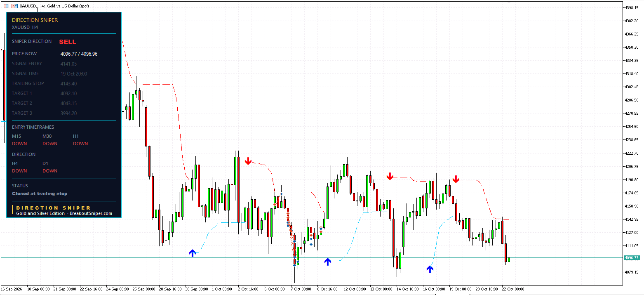Click the 4398.15 price axis label
The image size is (644, 295).
tap(632, 7)
